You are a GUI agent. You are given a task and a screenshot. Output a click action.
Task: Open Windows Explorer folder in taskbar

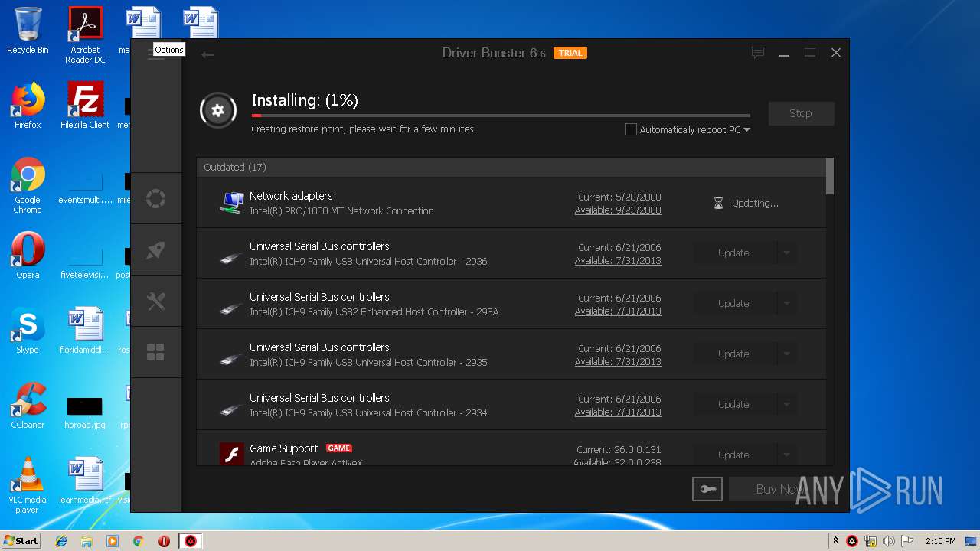coord(87,541)
